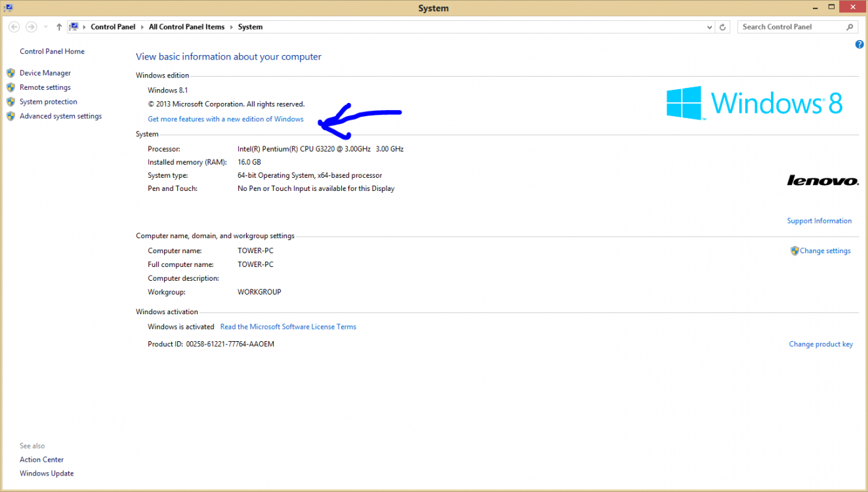Open Device Manager

click(45, 73)
